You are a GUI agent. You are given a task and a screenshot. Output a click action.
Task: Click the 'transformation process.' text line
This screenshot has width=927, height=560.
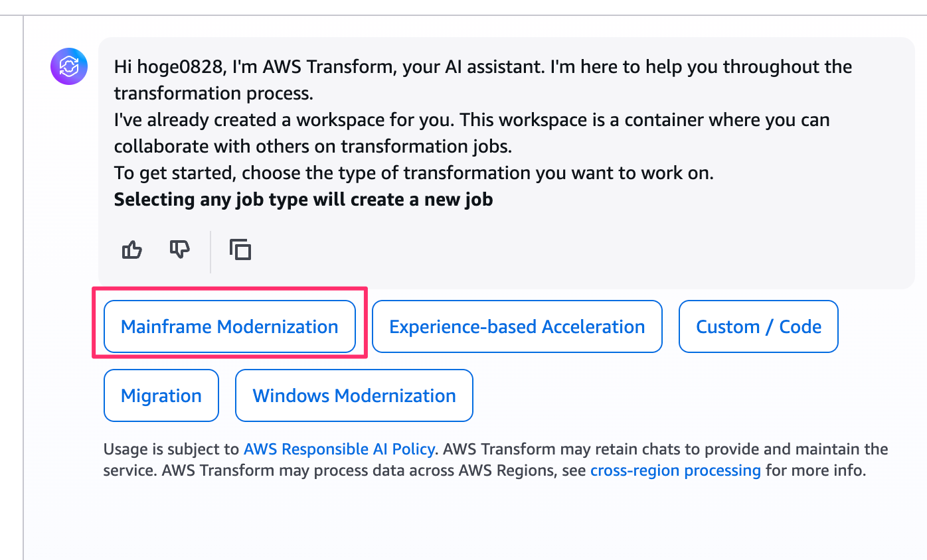coord(213,94)
